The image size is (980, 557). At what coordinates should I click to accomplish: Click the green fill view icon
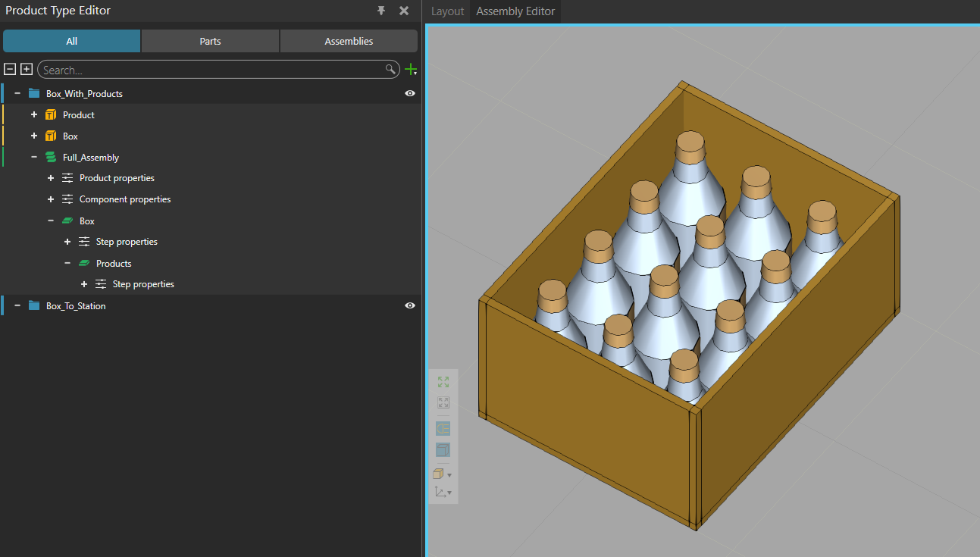[443, 382]
